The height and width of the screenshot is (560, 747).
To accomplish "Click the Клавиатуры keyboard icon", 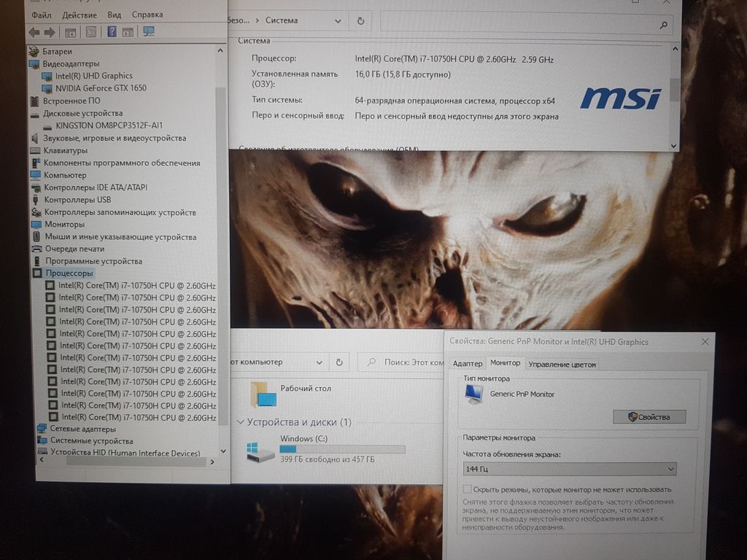I will click(35, 150).
